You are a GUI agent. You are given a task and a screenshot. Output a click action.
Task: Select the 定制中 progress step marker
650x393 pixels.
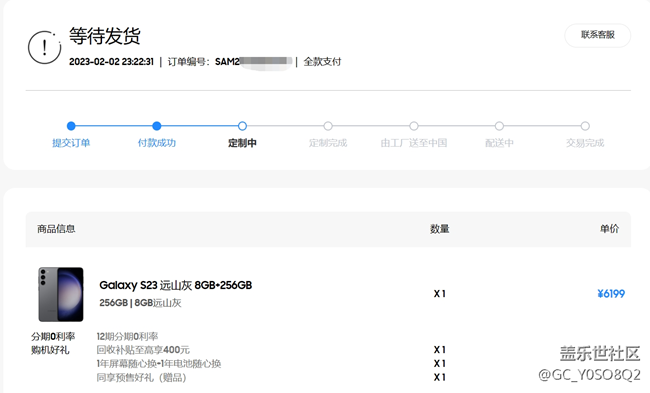click(243, 126)
